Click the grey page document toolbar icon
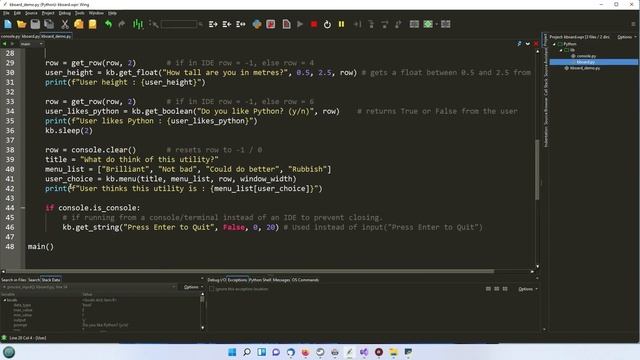The image size is (640, 360). (x=287, y=24)
